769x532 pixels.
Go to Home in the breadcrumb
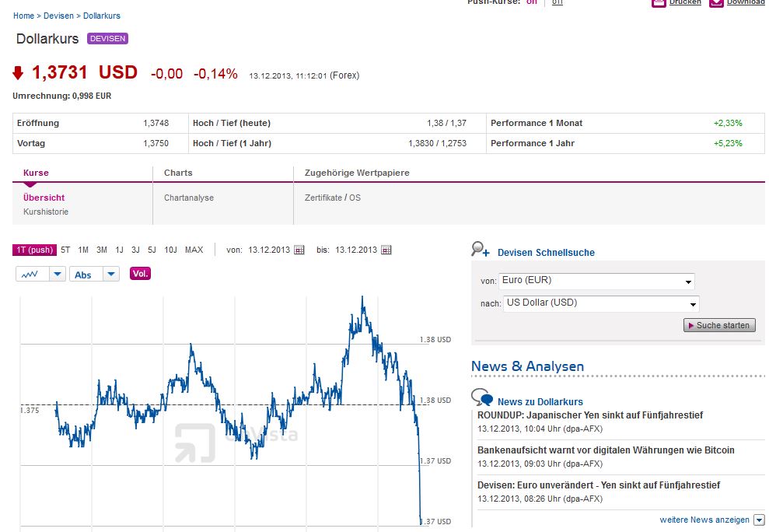(x=23, y=16)
